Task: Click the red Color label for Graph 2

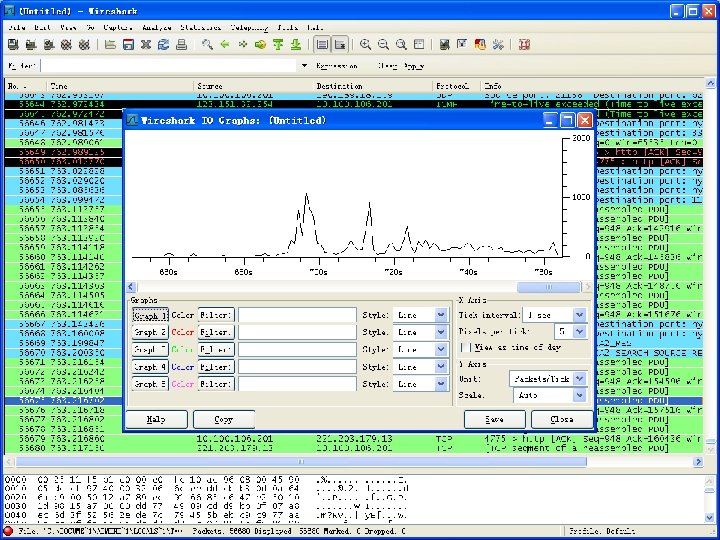Action: (183, 332)
